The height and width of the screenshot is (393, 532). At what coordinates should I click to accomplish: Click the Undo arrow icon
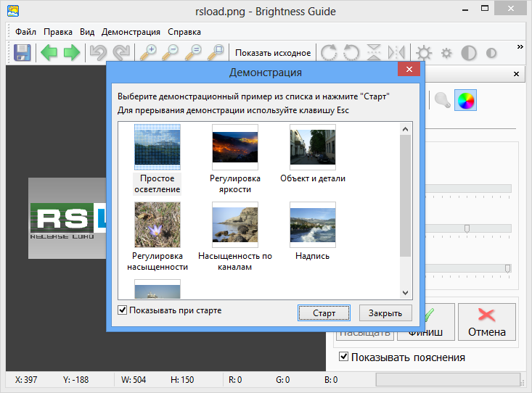click(x=98, y=52)
